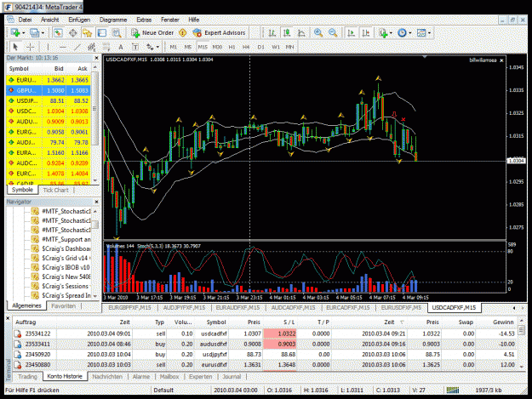Open the Datei menu
Viewport: 532px width, 399px height.
click(25, 20)
